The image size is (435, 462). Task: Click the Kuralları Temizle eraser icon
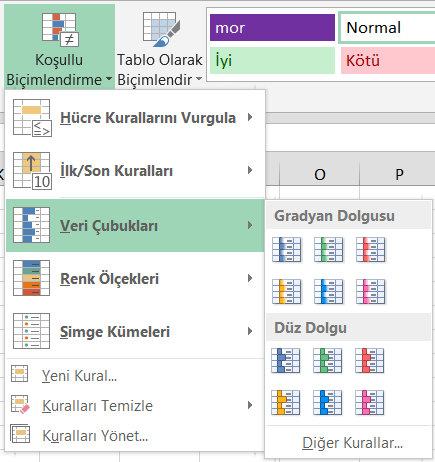pyautogui.click(x=20, y=405)
